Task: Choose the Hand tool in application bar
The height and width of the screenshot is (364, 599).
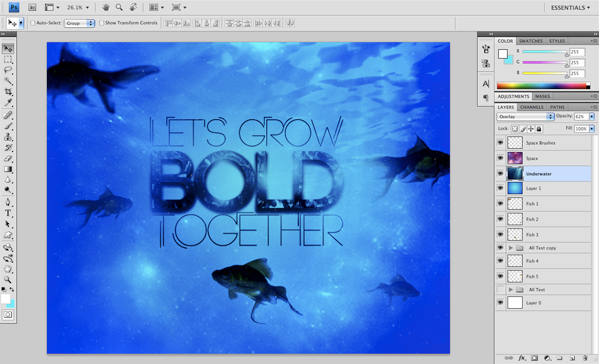Action: 106,7
